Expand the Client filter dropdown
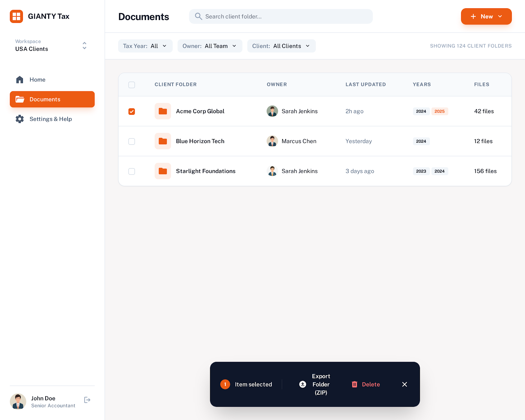This screenshot has height=420, width=525. [281, 46]
